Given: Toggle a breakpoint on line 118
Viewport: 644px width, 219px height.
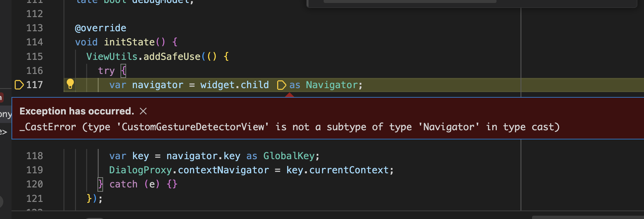Looking at the screenshot, I should coord(19,156).
